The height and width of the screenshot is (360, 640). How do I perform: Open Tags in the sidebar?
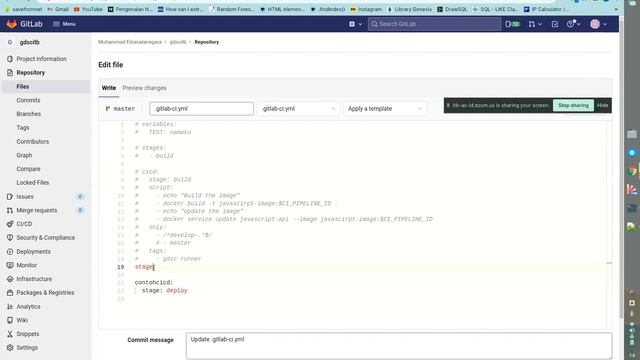click(23, 128)
